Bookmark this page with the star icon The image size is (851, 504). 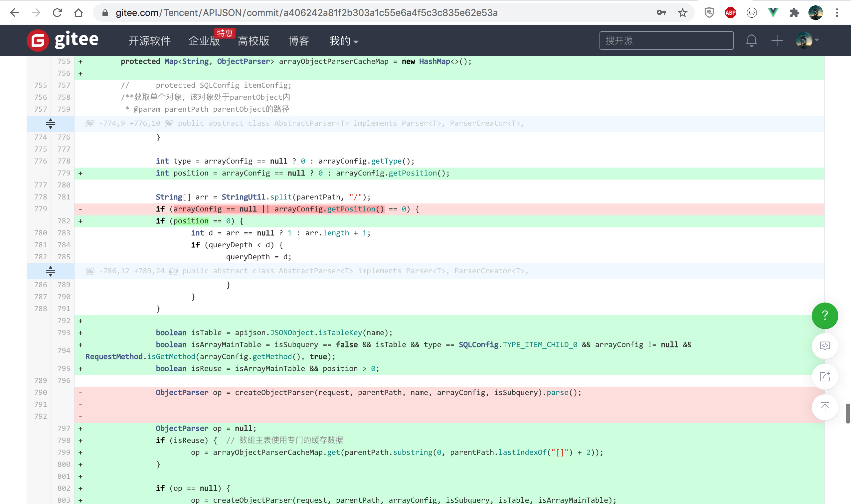[x=682, y=13]
